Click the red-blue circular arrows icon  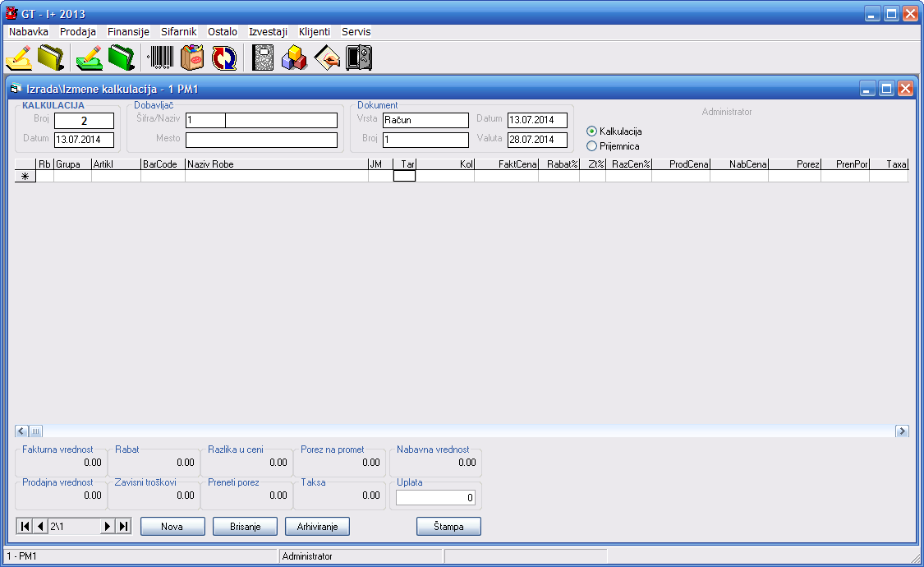[223, 58]
